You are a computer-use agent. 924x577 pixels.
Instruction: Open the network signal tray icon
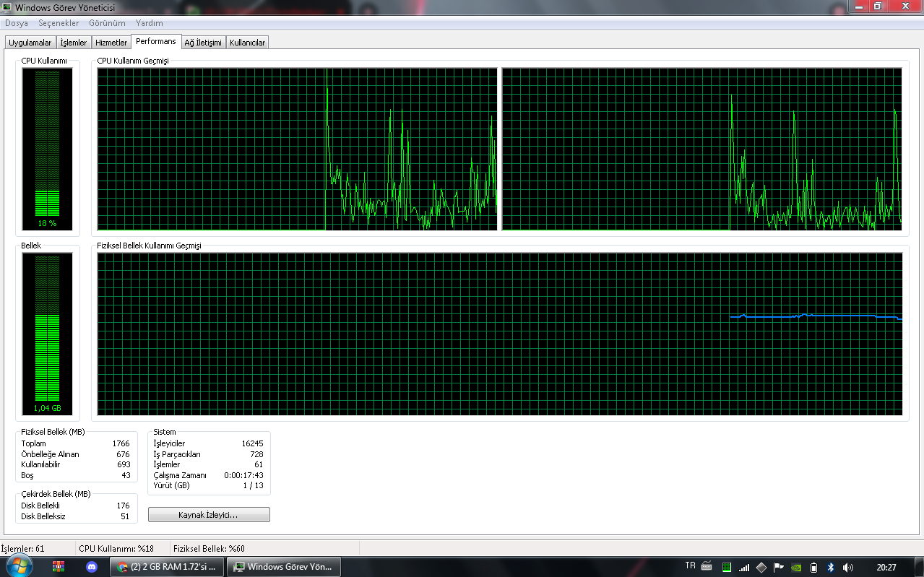tap(744, 567)
